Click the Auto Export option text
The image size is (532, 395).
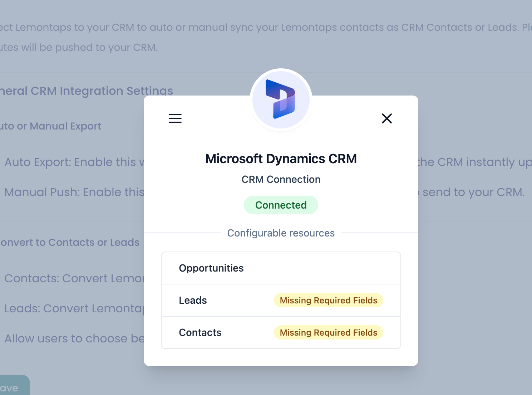(74, 162)
